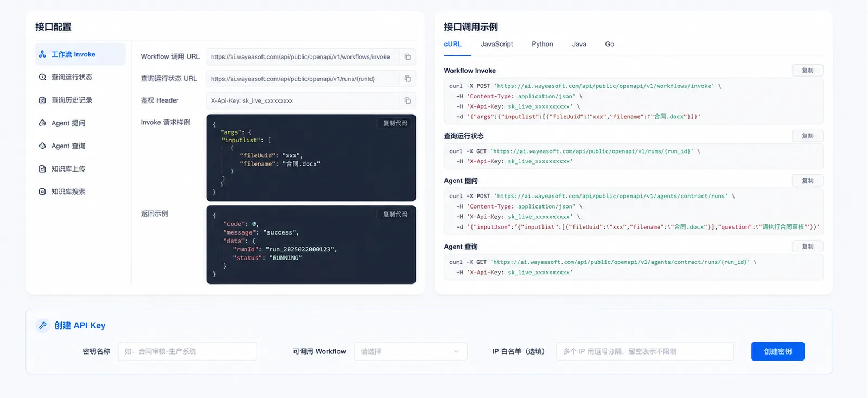Viewport: 868px width, 398px height.
Task: Focus the IP 白名单 input field
Action: 645,351
